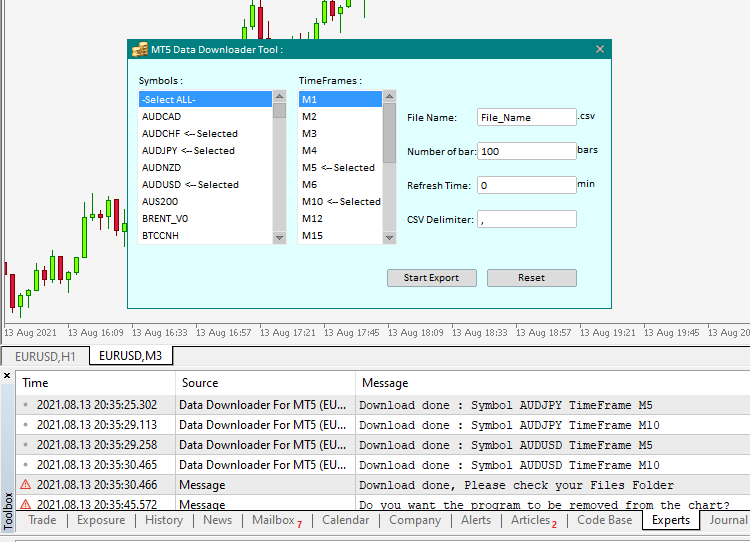Select the M2 timeframe
The height and width of the screenshot is (542, 750).
(341, 116)
